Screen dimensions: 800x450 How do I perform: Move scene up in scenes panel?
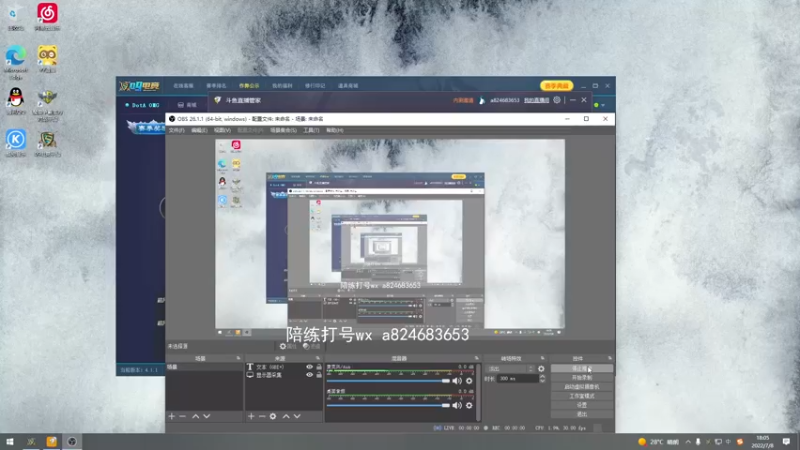(195, 416)
